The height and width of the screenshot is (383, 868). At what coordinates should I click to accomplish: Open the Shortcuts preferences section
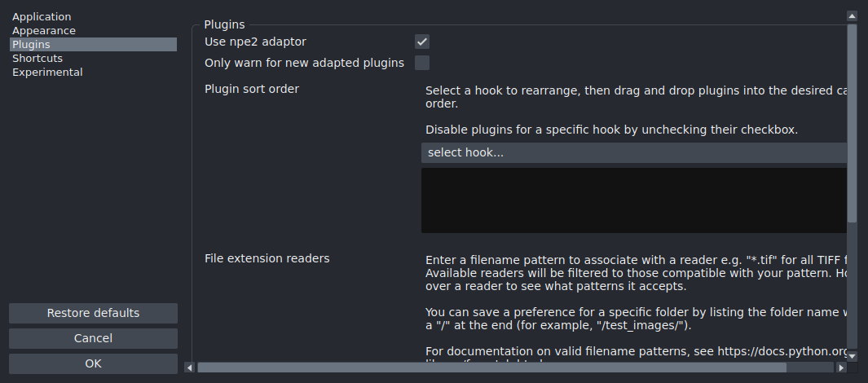point(37,58)
